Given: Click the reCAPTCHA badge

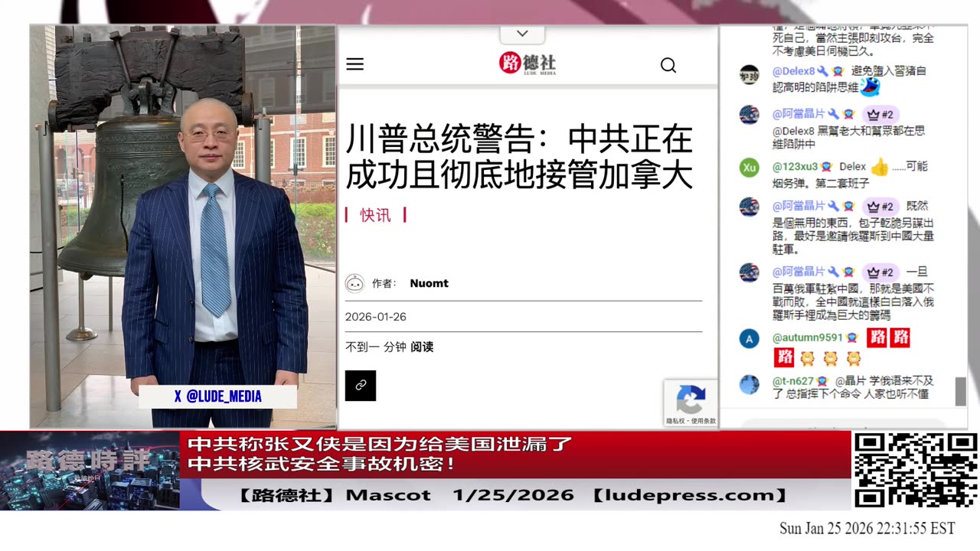Looking at the screenshot, I should pyautogui.click(x=691, y=403).
